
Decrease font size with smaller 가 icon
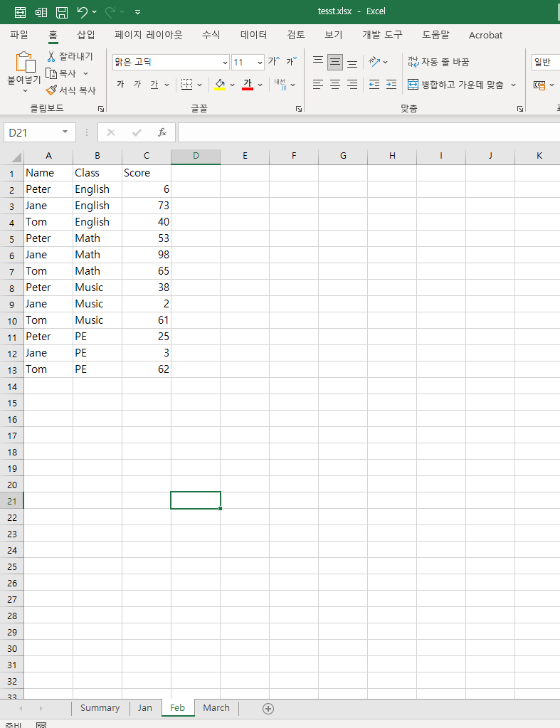point(291,61)
